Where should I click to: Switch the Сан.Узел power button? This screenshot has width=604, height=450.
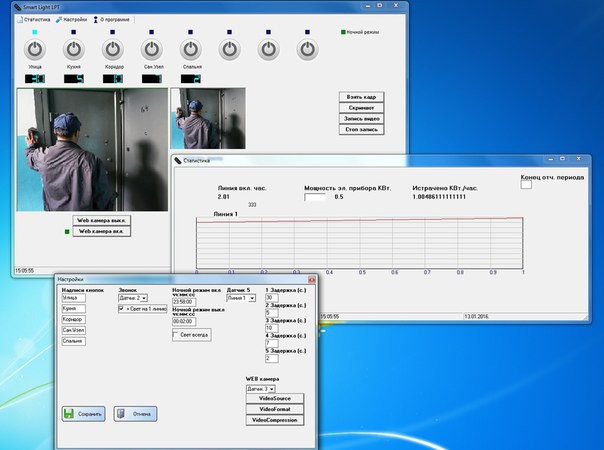(150, 48)
